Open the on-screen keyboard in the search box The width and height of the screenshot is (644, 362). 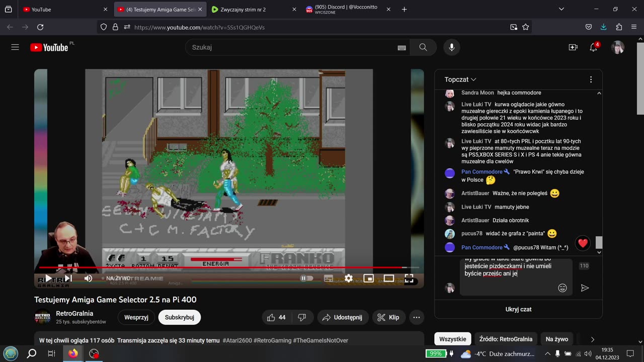(401, 48)
